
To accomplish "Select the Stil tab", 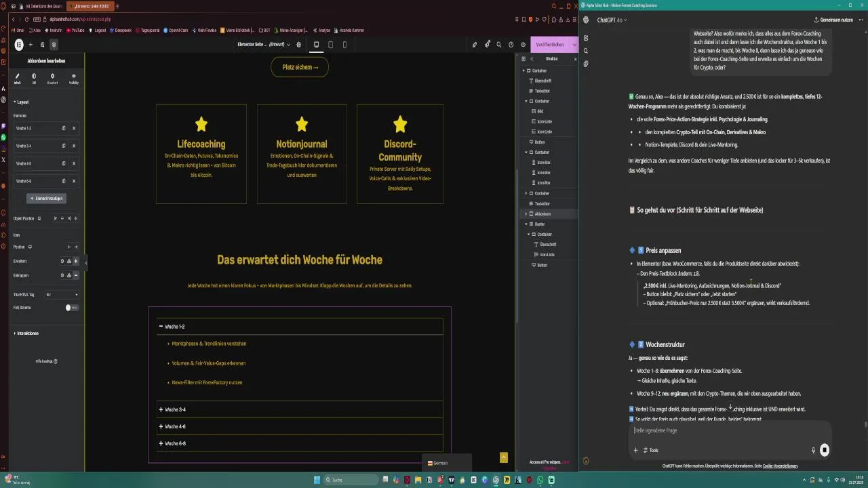I will coord(34,79).
